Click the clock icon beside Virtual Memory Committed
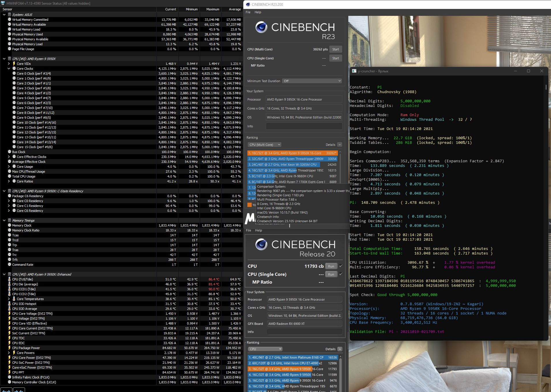The width and height of the screenshot is (551, 392). point(10,20)
